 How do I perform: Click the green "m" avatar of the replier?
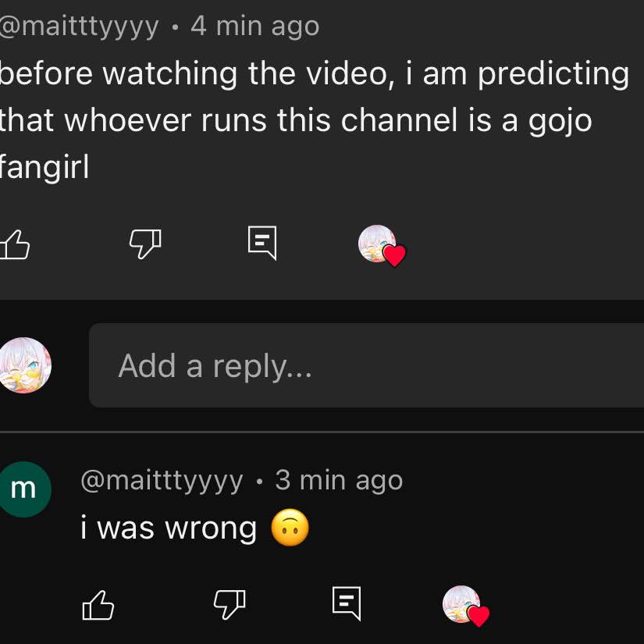pyautogui.click(x=23, y=489)
